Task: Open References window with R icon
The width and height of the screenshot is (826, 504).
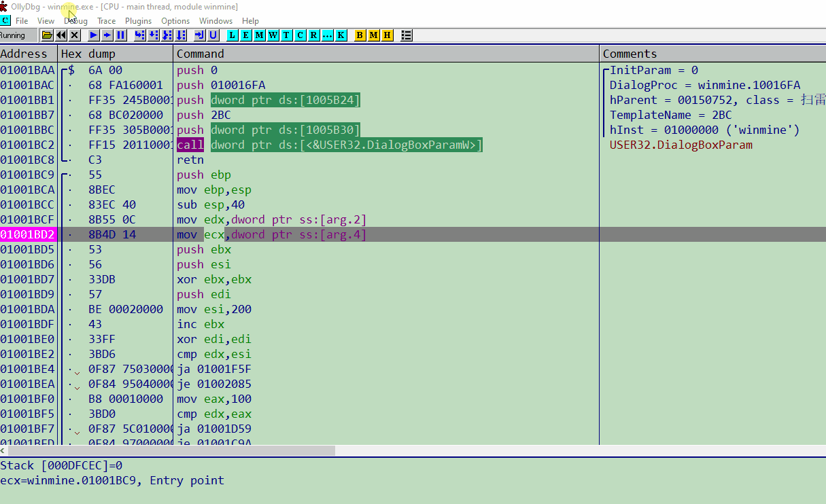Action: coord(313,35)
